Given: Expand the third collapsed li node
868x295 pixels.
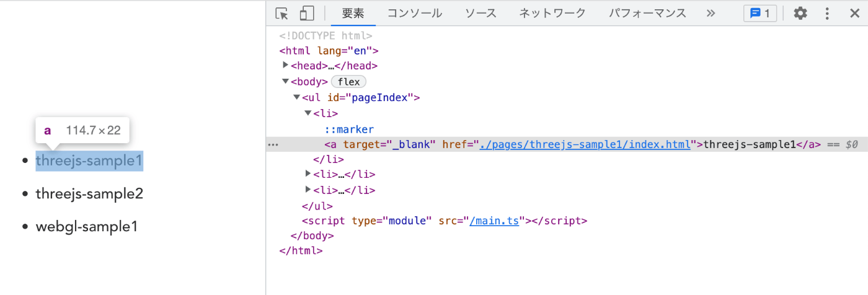Looking at the screenshot, I should [308, 190].
